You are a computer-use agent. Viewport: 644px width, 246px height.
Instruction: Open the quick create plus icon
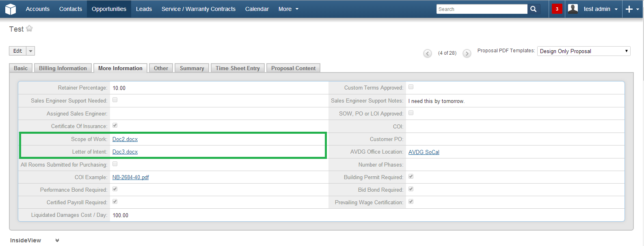tap(629, 9)
